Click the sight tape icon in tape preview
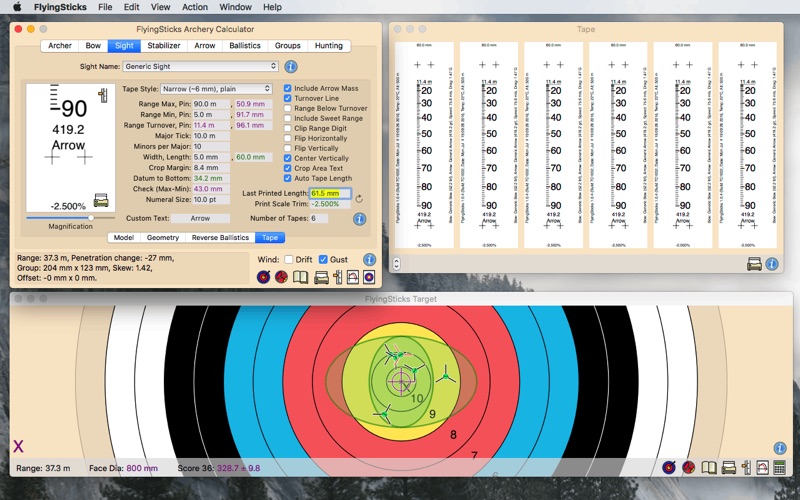This screenshot has height=500, width=800. click(x=103, y=95)
